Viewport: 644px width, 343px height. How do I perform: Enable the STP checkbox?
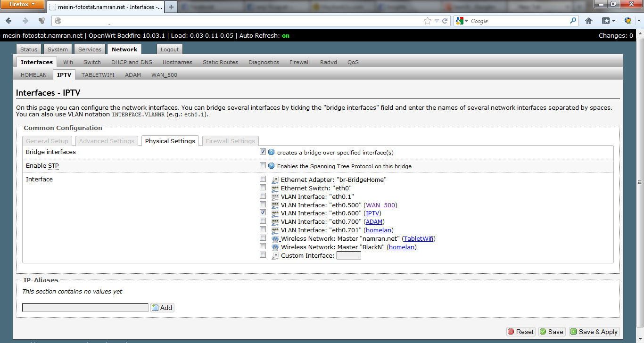point(263,166)
